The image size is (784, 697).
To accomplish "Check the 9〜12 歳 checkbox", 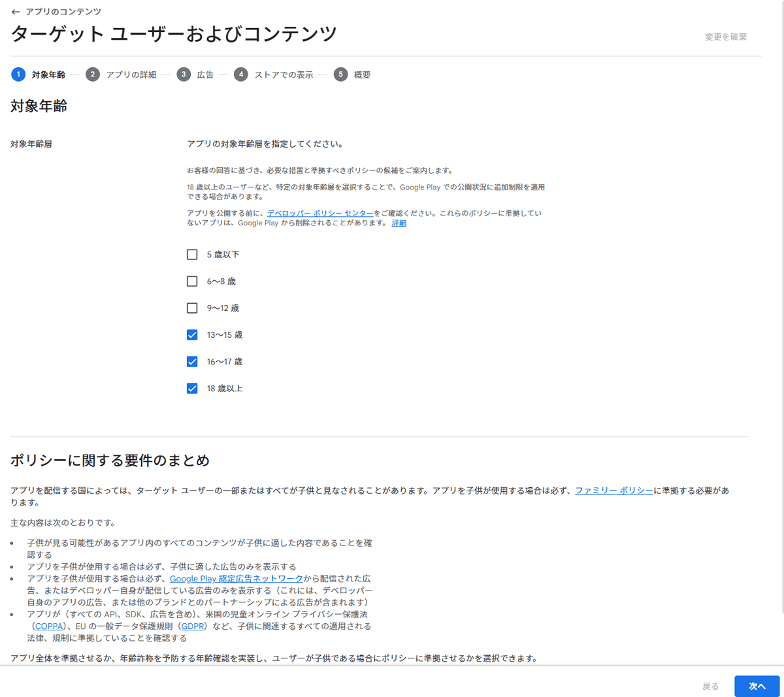I will click(x=192, y=308).
